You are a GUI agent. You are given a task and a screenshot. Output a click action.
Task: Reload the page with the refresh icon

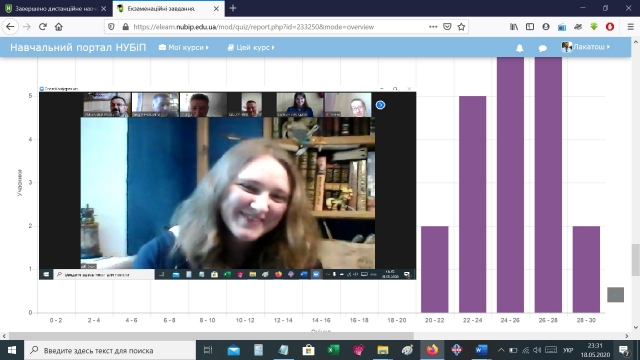[x=43, y=27]
